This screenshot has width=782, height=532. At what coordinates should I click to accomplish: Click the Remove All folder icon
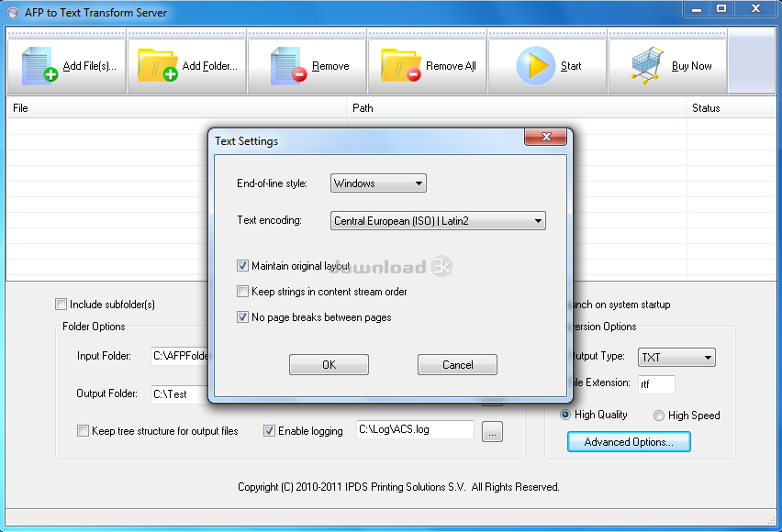tap(400, 65)
